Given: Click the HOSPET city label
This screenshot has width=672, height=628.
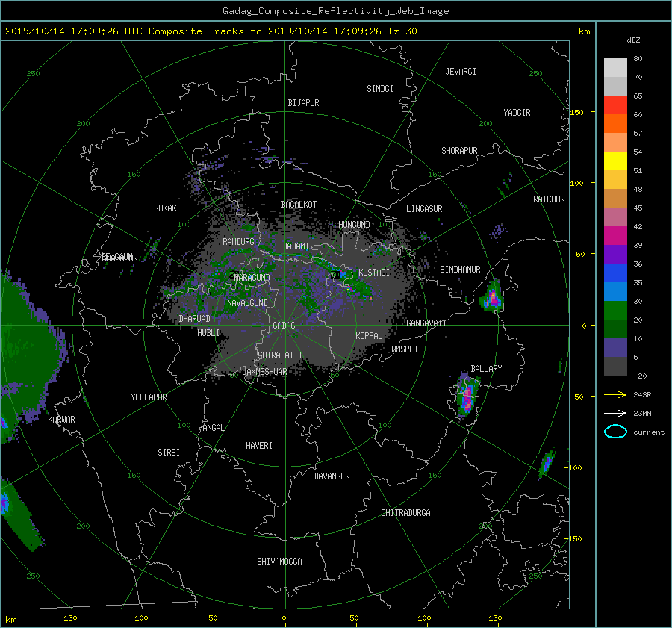Looking at the screenshot, I should click(405, 349).
